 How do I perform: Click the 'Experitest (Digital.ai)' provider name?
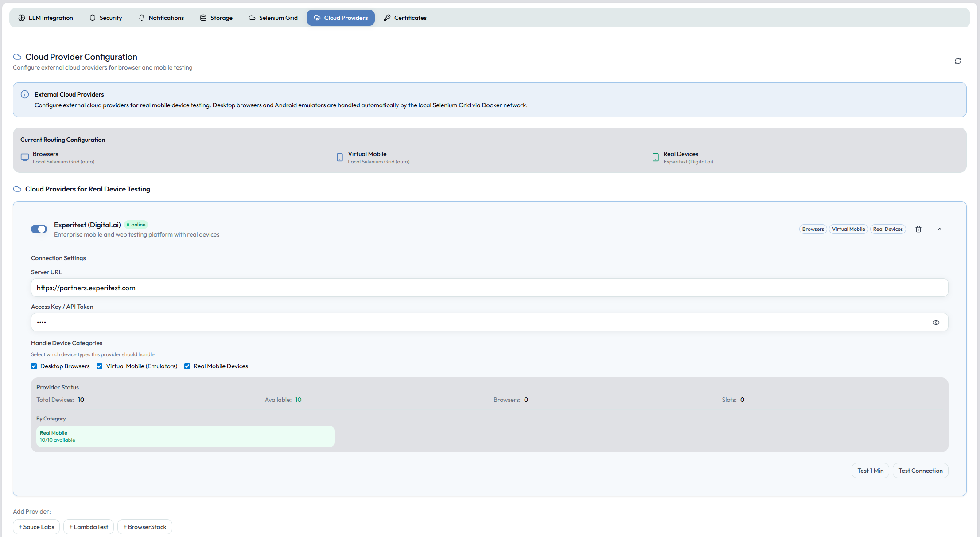pos(87,225)
